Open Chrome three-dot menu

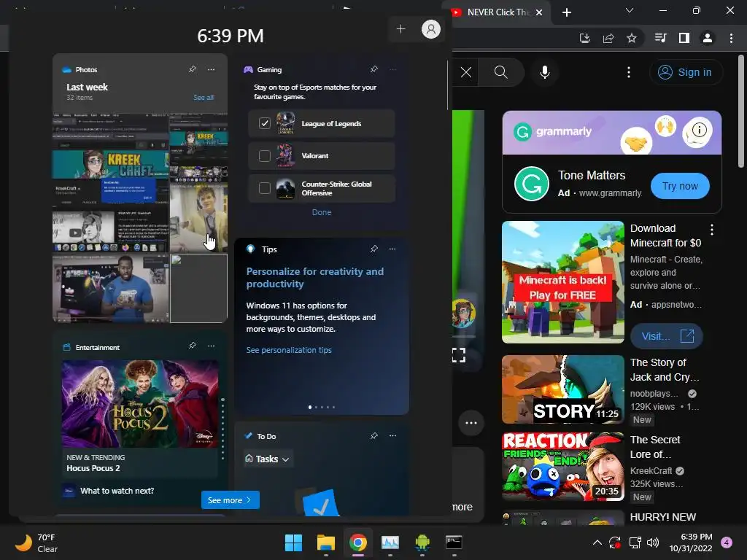click(731, 38)
